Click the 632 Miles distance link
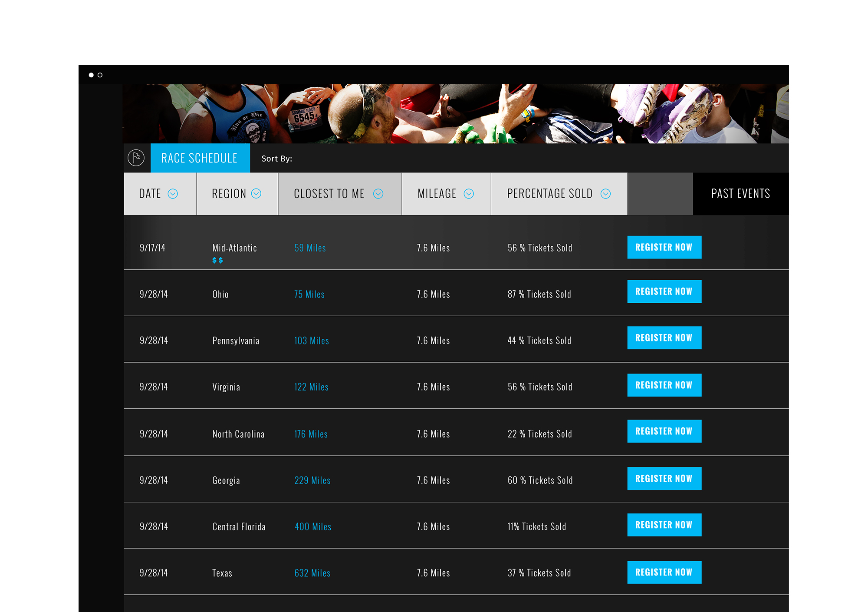The height and width of the screenshot is (612, 868). (x=312, y=573)
